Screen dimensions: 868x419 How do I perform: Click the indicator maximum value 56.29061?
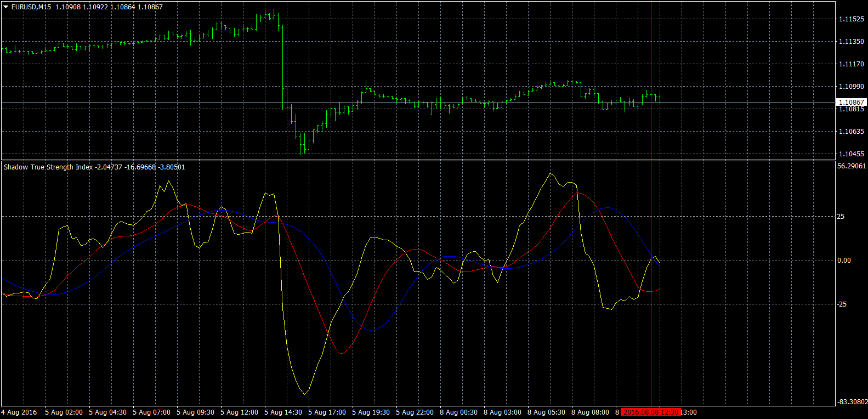852,166
